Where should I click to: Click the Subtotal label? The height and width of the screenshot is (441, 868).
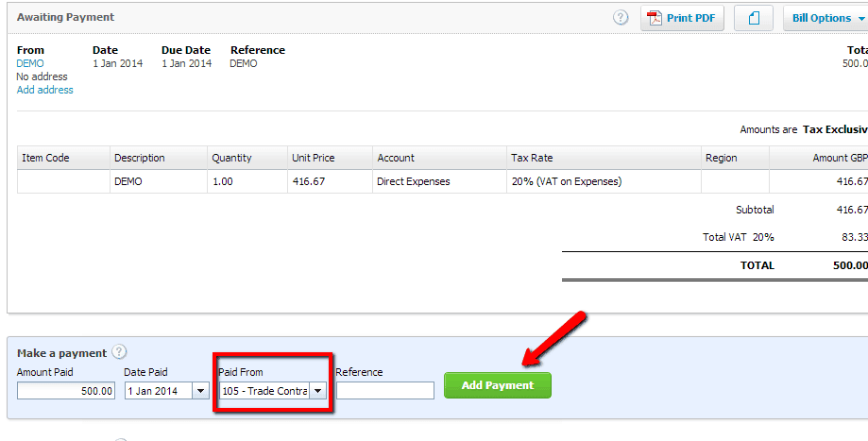(x=755, y=210)
